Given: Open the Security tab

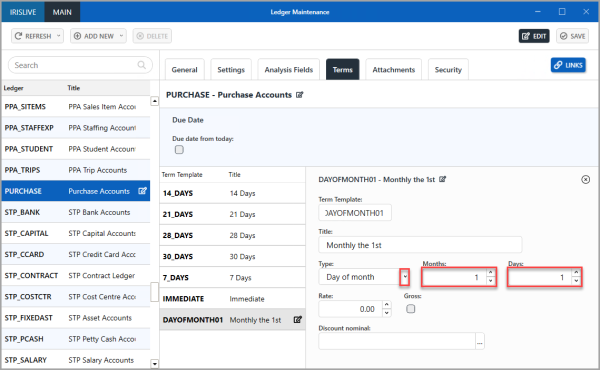Looking at the screenshot, I should click(448, 70).
